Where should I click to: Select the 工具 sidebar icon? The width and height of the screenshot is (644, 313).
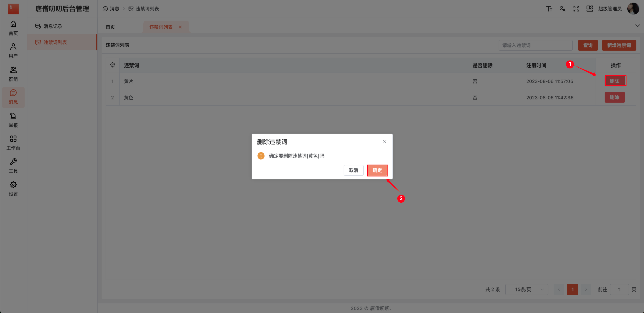pos(13,166)
